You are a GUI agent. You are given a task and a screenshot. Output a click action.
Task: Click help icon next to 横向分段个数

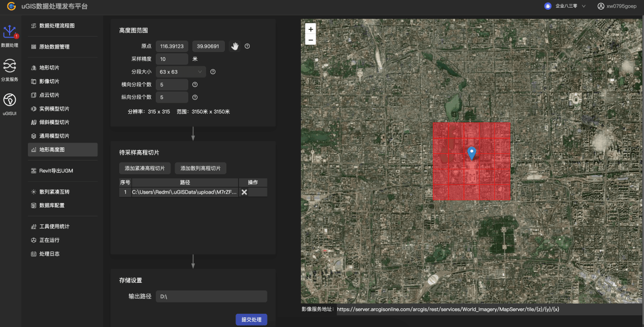[195, 85]
